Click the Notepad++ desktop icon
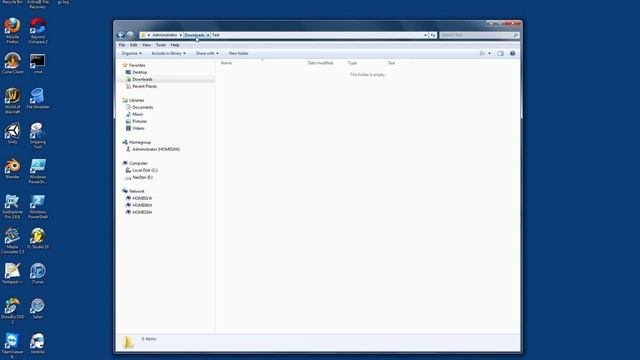This screenshot has width=640, height=360. click(13, 273)
